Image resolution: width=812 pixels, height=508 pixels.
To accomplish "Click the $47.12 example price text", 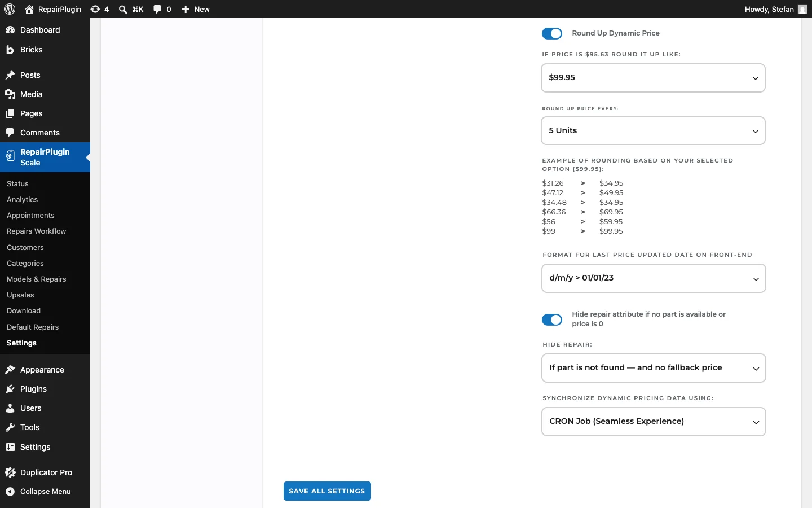I will click(x=553, y=193).
